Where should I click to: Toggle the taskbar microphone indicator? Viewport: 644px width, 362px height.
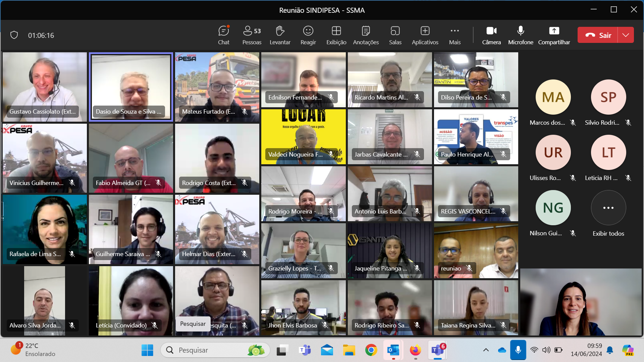(518, 350)
